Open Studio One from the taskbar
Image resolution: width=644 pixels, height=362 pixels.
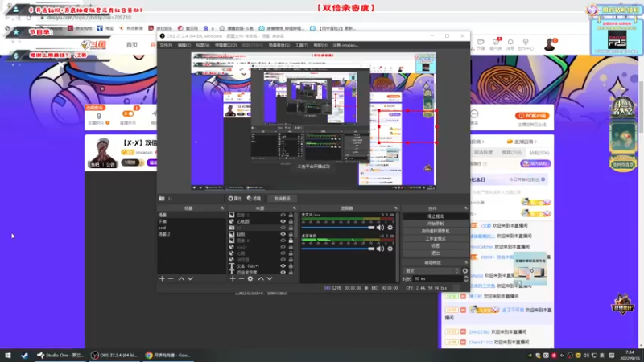click(60, 356)
